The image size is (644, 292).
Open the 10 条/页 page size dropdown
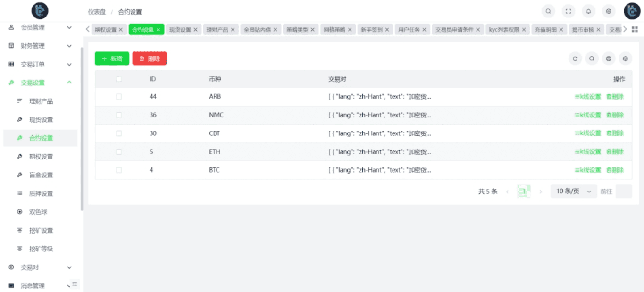point(574,191)
